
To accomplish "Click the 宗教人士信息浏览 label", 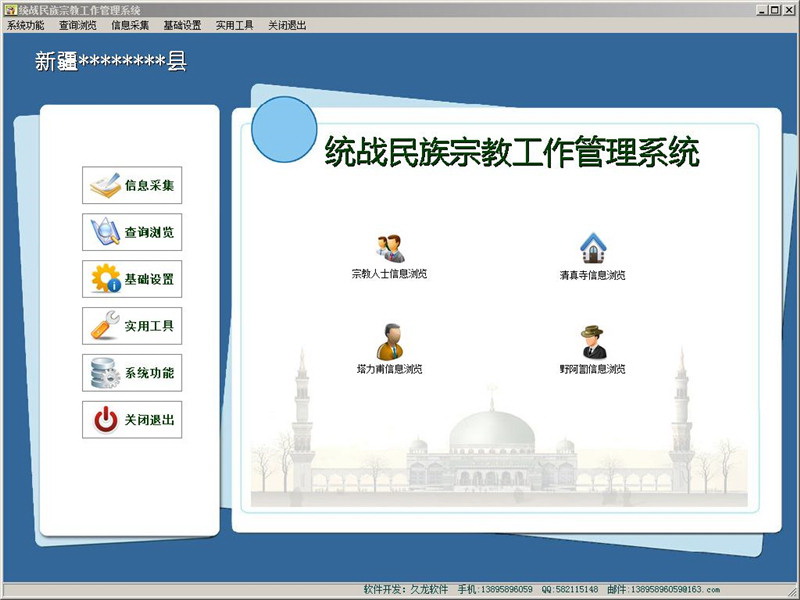I will (x=389, y=274).
